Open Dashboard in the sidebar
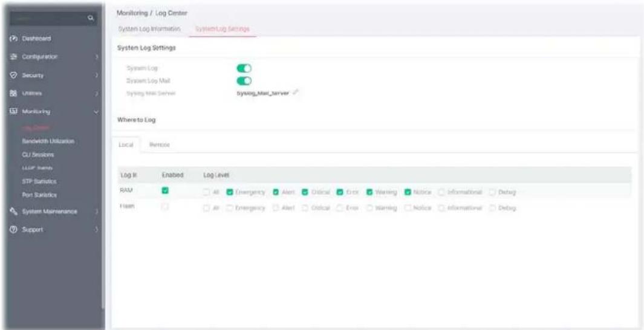This screenshot has width=644, height=330. [36, 38]
